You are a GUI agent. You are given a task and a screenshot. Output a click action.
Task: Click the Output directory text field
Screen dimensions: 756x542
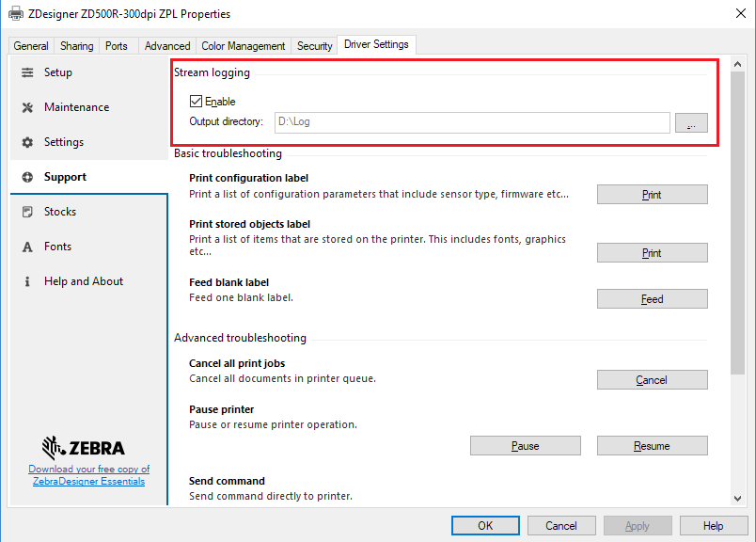[x=471, y=122]
